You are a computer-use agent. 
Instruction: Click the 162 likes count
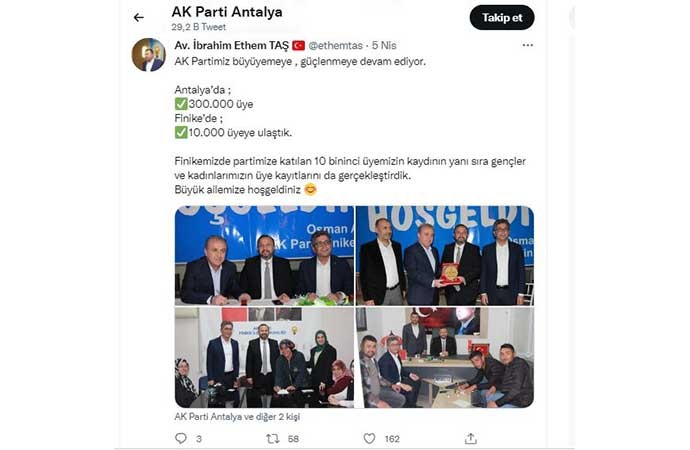tap(392, 439)
